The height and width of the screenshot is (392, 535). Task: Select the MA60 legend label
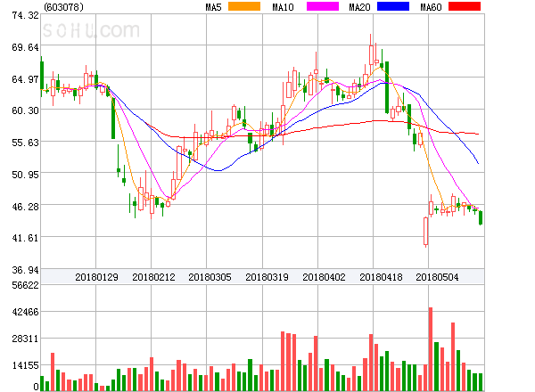pyautogui.click(x=431, y=7)
